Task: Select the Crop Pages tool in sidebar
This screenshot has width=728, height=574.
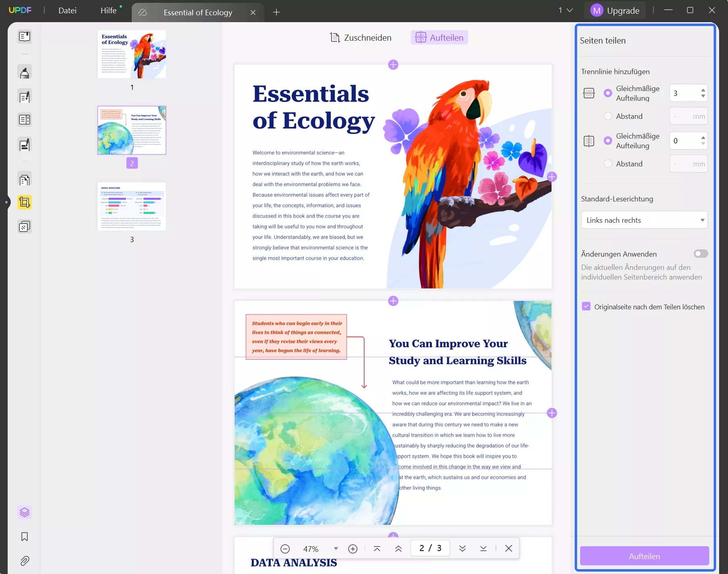Action: (25, 202)
